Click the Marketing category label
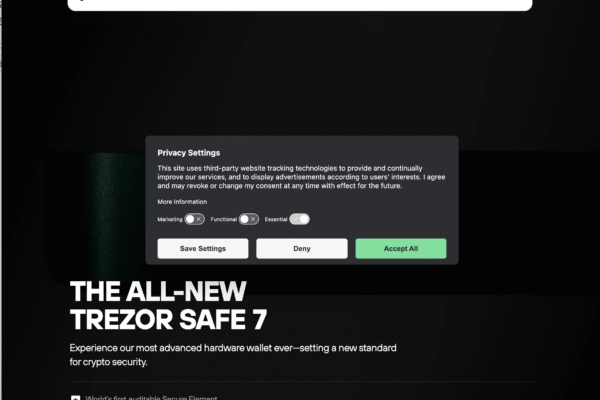Viewport: 600px width, 400px height. 170,219
